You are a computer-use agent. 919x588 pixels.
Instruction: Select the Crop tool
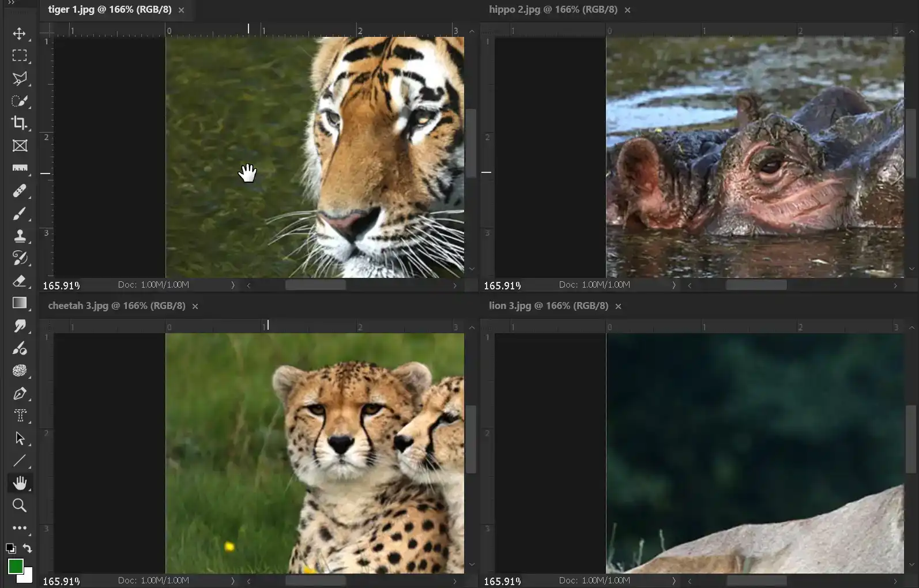point(20,123)
